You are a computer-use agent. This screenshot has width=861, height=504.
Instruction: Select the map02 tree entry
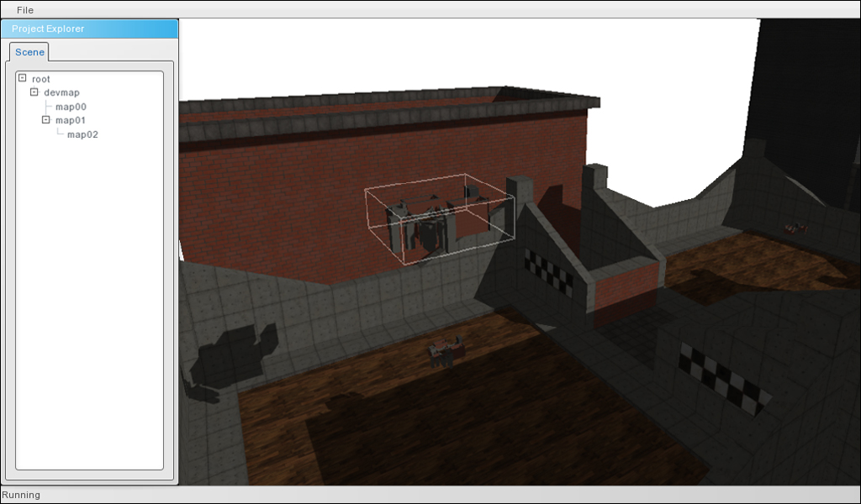pos(82,134)
